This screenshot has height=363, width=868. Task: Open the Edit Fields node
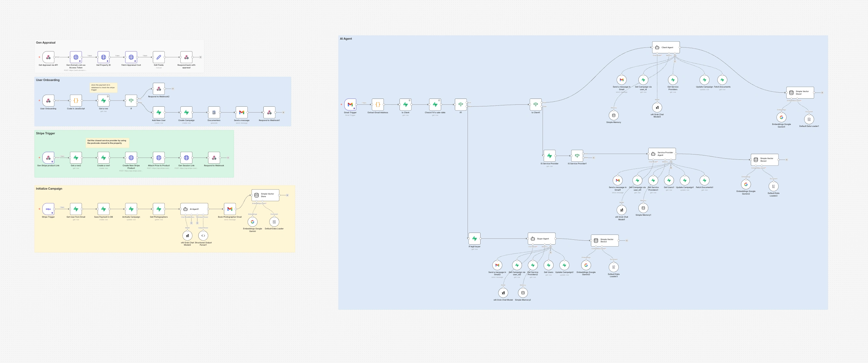click(159, 57)
